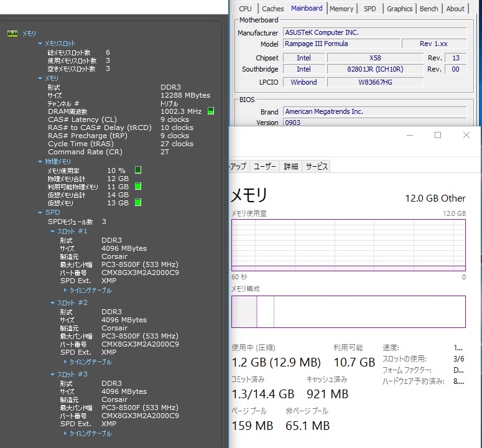Screen dimensions: 482x448
Task: Open the Graphics tab in CPU-Z
Action: point(399,9)
